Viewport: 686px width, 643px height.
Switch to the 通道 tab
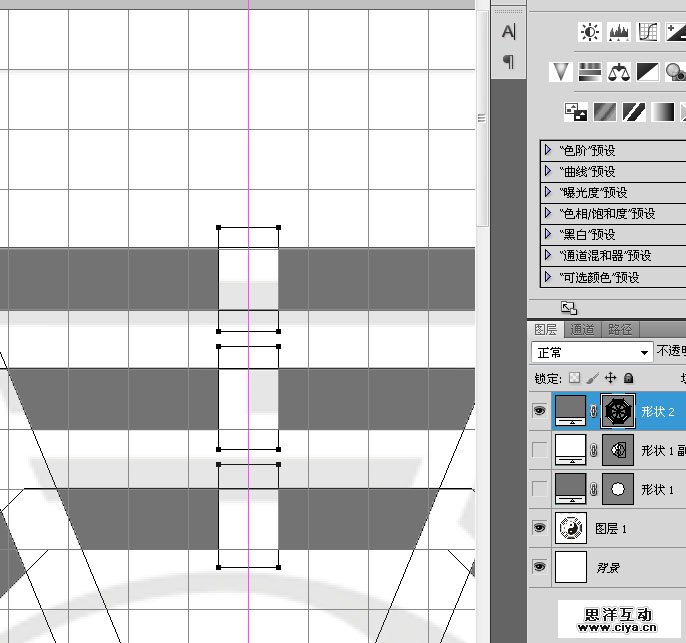point(582,330)
